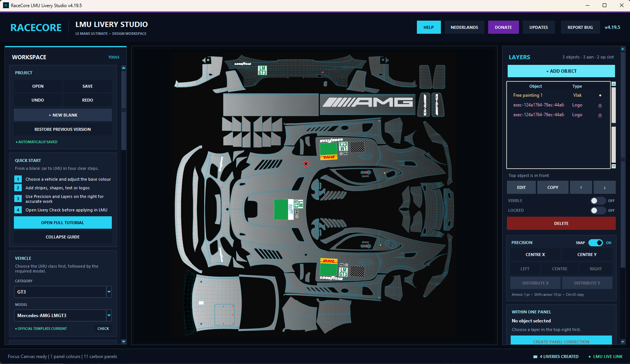This screenshot has width=630, height=364.
Task: Click the DISTRIBUTE Y button
Action: pos(587,283)
